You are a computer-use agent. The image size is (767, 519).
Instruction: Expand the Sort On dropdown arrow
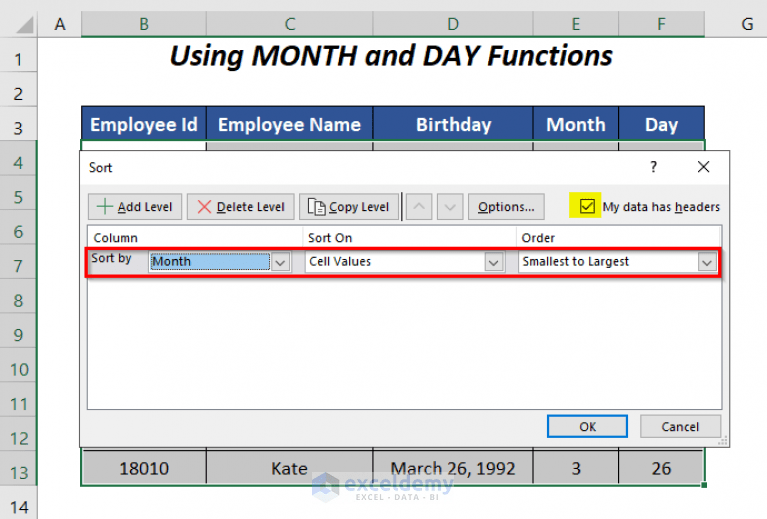click(x=494, y=262)
